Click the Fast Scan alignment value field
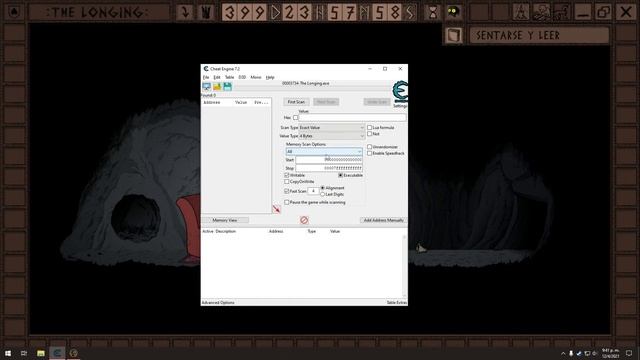Viewport: 640px width, 360px height. [313, 191]
